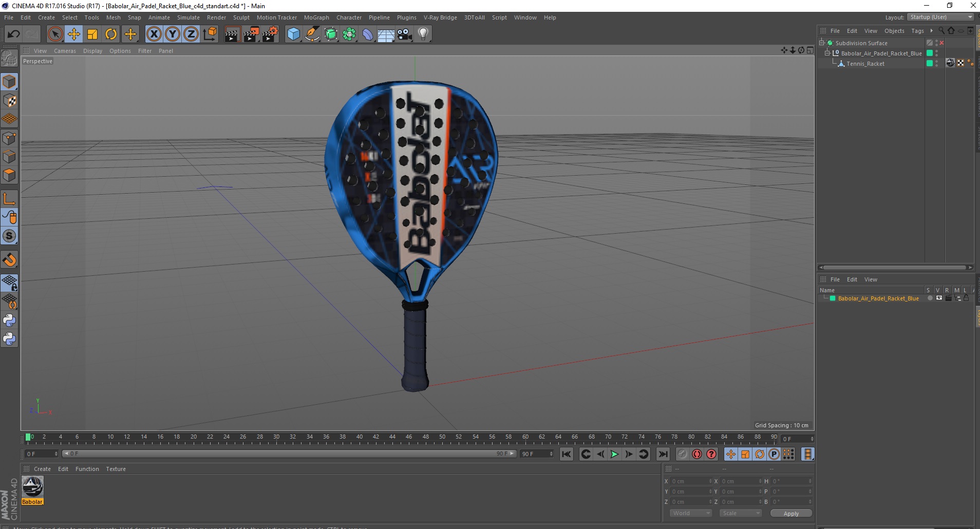Open Object Manager Tags menu
Screen dimensions: 980x529
click(917, 31)
